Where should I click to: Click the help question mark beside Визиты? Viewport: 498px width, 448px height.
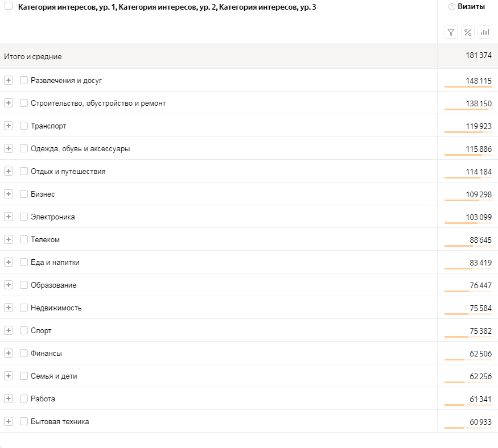tap(452, 7)
